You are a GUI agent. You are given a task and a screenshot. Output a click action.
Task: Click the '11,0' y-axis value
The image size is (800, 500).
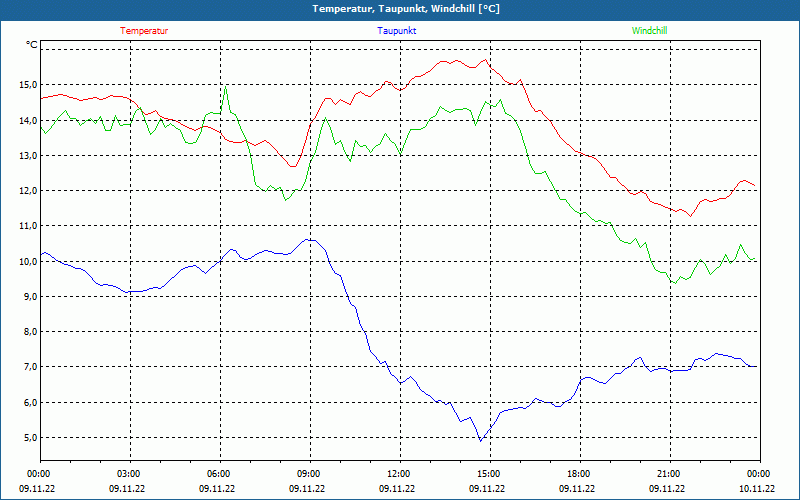pos(28,226)
